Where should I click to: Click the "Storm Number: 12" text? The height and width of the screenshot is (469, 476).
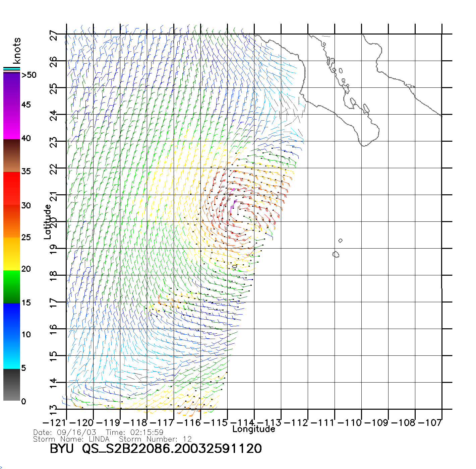(155, 439)
